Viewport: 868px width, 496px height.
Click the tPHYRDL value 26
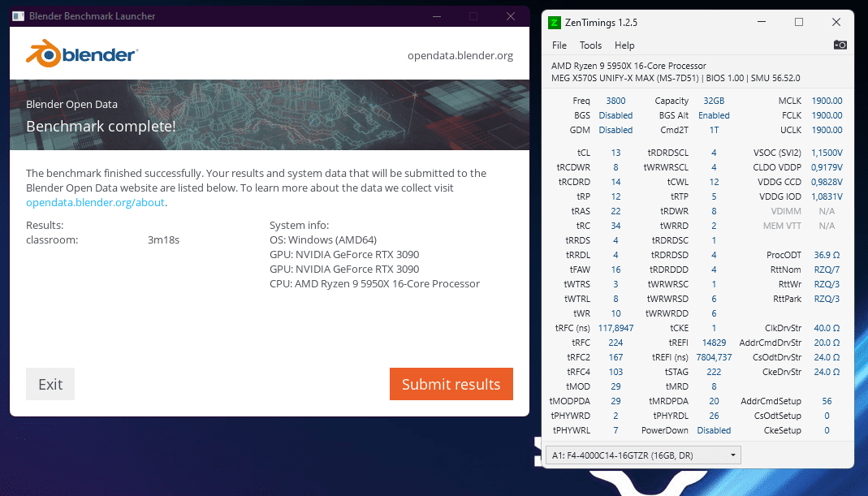714,416
